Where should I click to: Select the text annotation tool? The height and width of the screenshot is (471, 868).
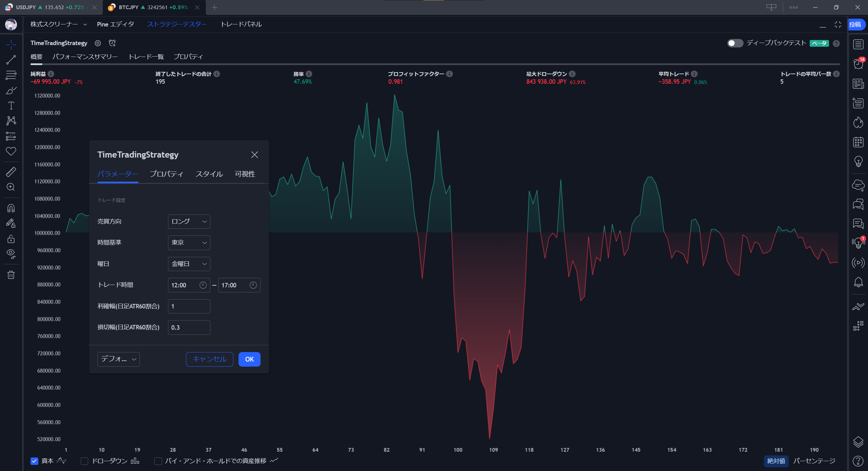pos(11,106)
